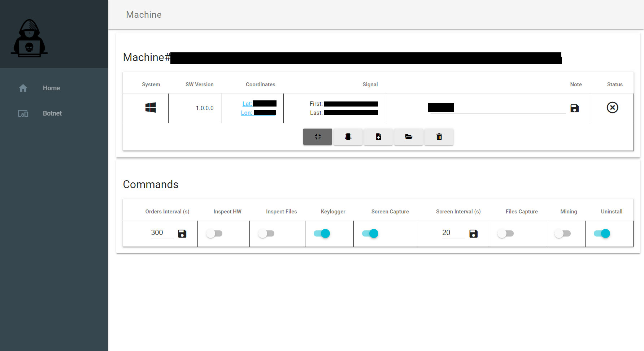Image resolution: width=644 pixels, height=351 pixels.
Task: Click the Status column header
Action: point(615,84)
